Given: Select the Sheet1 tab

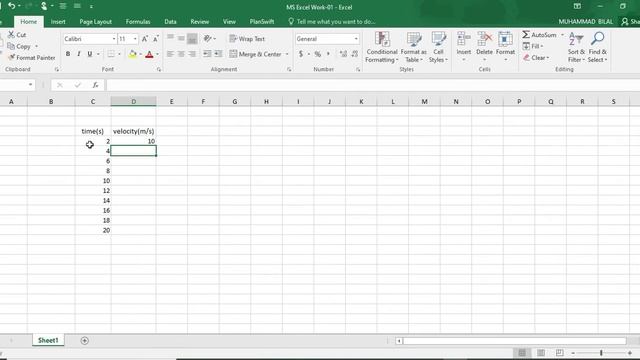Looking at the screenshot, I should [48, 340].
